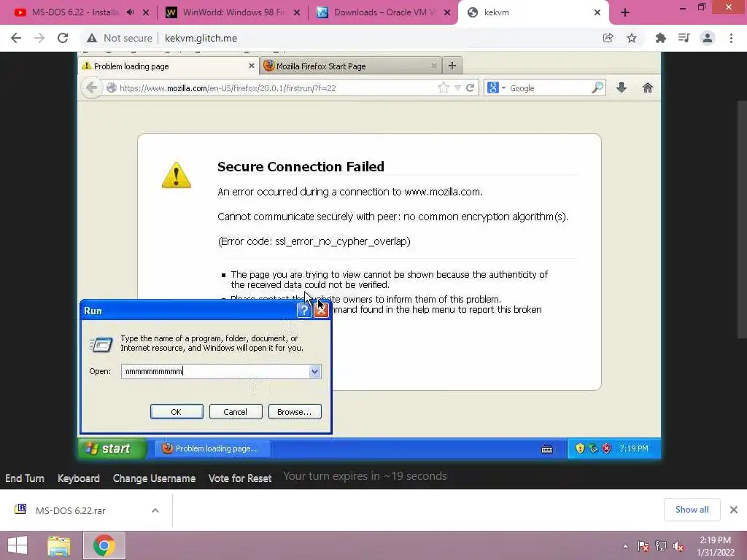Go back in Chrome
Image resolution: width=747 pixels, height=560 pixels.
(x=16, y=38)
